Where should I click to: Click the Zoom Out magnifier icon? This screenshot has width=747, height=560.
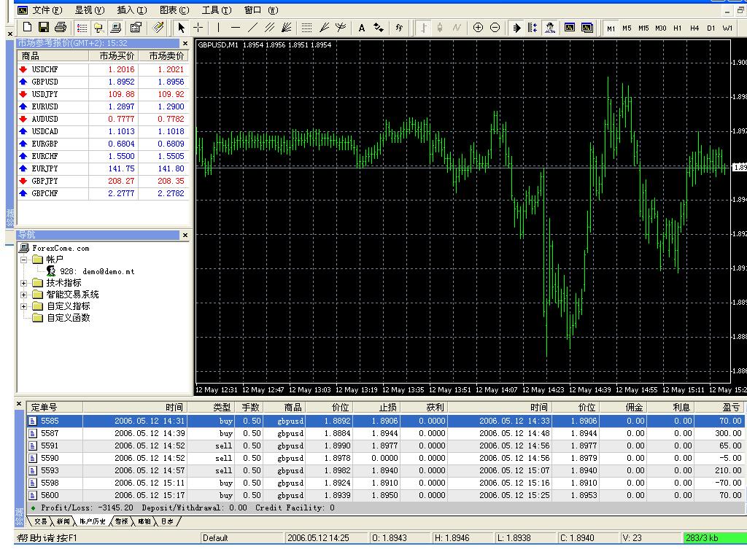tap(495, 28)
